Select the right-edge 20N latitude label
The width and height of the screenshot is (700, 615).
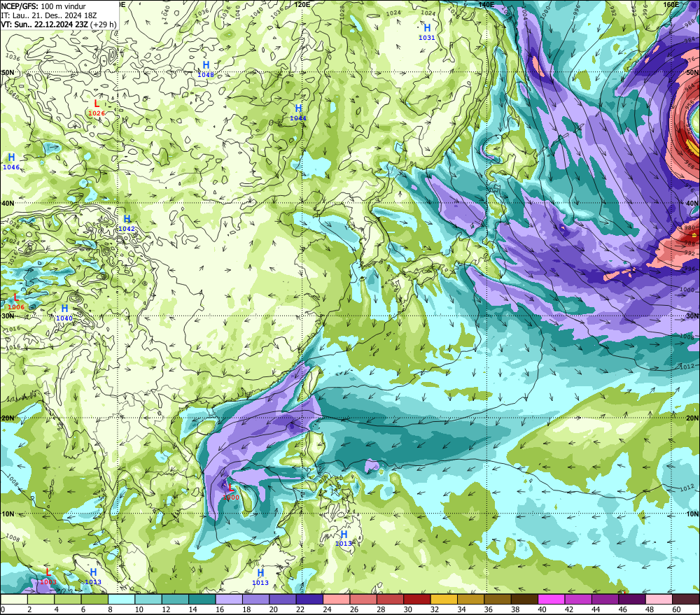click(x=692, y=418)
